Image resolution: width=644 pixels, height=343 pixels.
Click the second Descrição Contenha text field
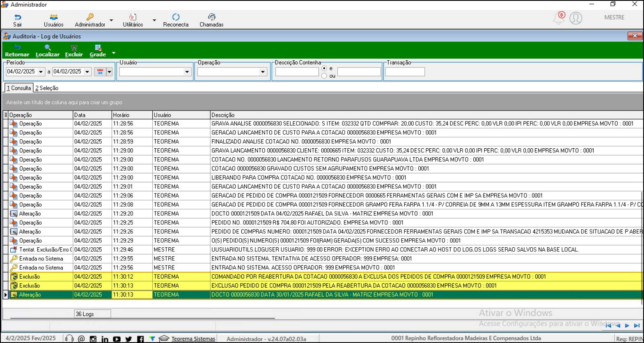[359, 72]
